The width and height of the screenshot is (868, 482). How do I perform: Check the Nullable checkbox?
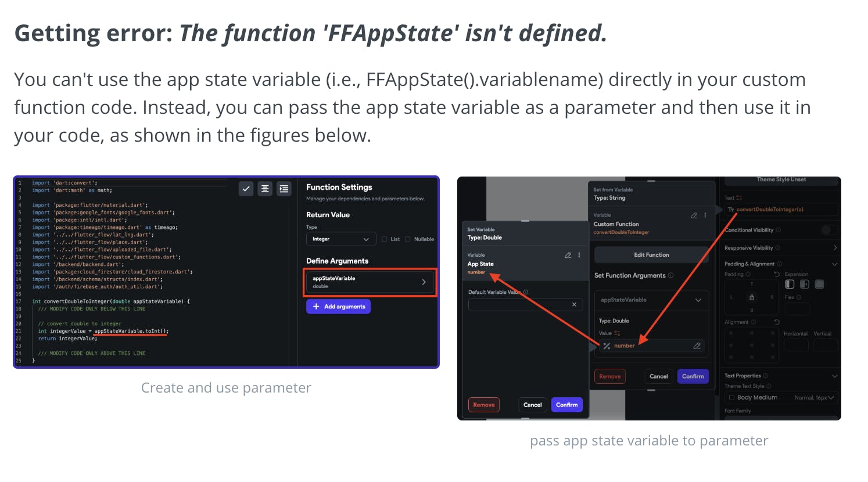tap(408, 239)
